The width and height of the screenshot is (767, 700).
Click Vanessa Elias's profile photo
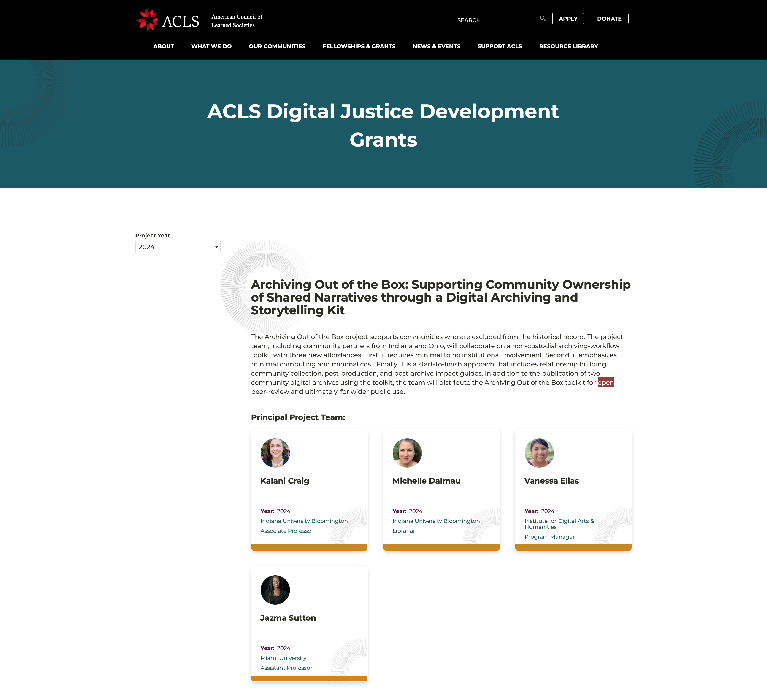click(539, 453)
